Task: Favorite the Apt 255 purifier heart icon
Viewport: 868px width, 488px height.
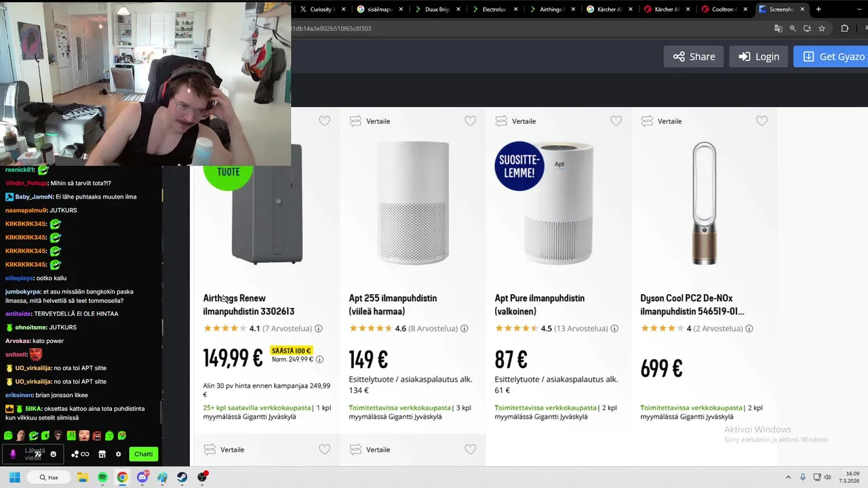Action: point(471,121)
